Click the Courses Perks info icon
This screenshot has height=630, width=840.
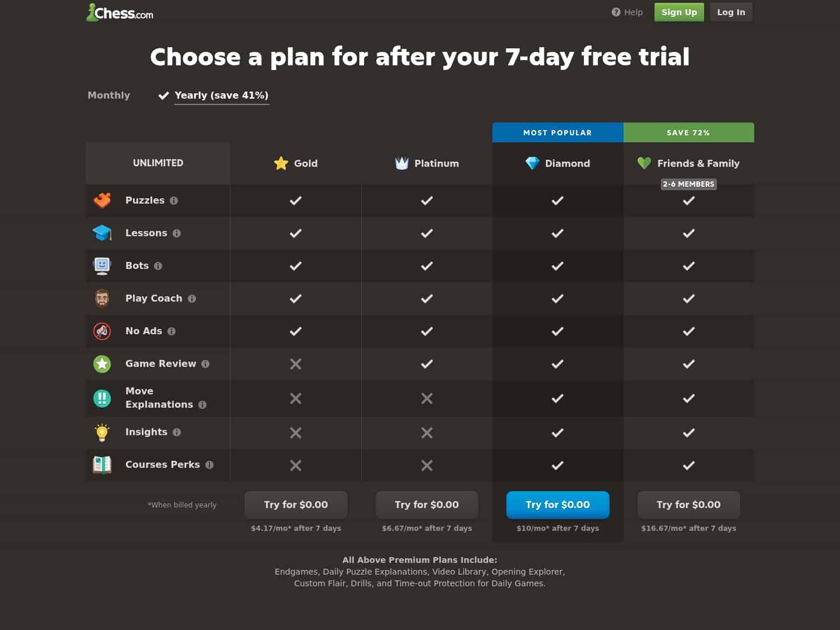click(209, 465)
